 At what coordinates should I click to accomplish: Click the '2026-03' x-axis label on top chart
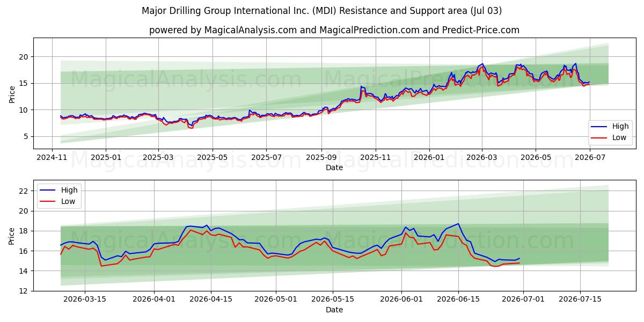coord(482,157)
